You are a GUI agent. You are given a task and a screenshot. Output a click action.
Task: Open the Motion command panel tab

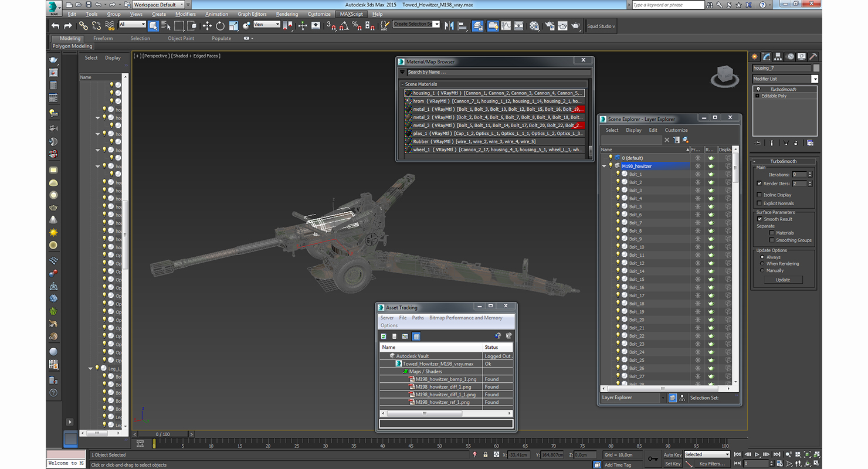click(x=790, y=56)
